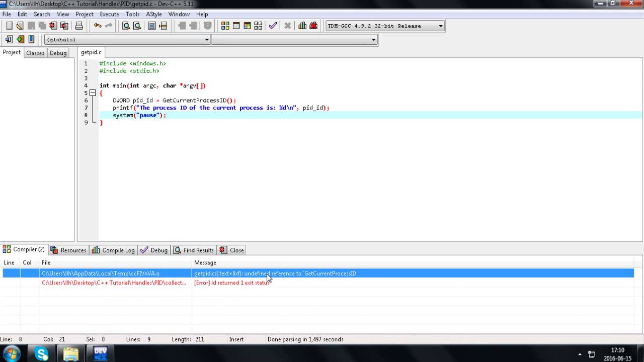Open the Help menu
Screen dimensions: 644x362
(x=202, y=14)
